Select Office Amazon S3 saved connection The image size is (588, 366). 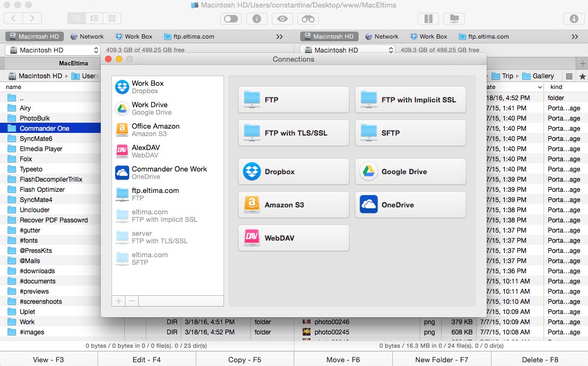pyautogui.click(x=168, y=130)
